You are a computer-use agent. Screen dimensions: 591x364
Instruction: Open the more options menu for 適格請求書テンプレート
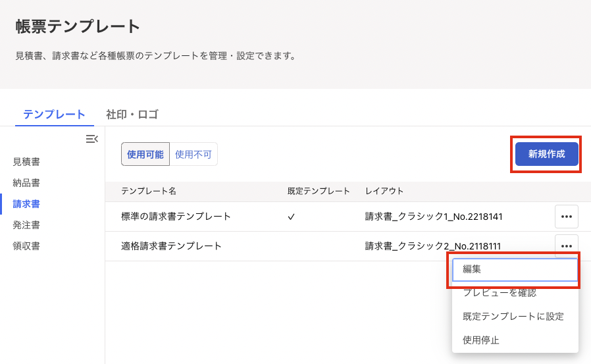click(566, 246)
